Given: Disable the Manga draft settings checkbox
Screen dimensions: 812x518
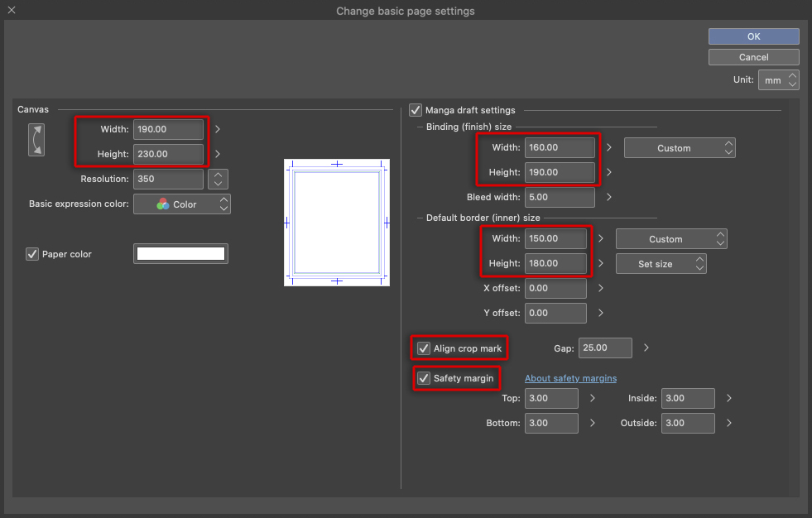Looking at the screenshot, I should click(416, 110).
